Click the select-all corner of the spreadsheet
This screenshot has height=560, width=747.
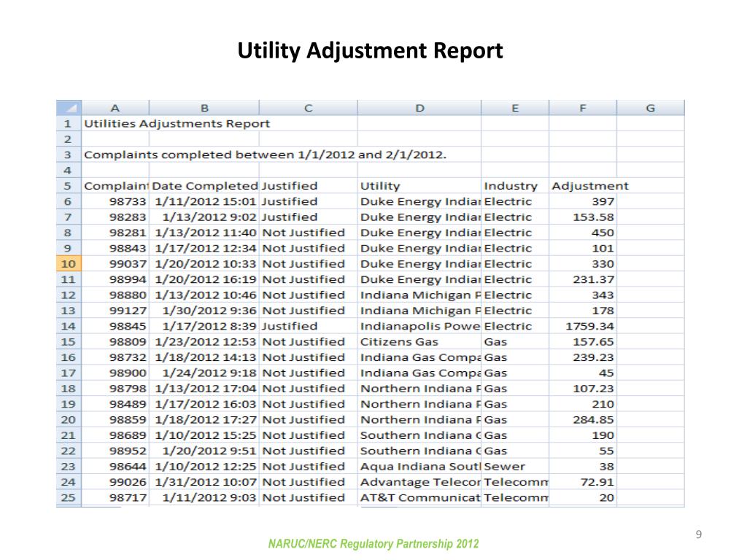[x=69, y=108]
